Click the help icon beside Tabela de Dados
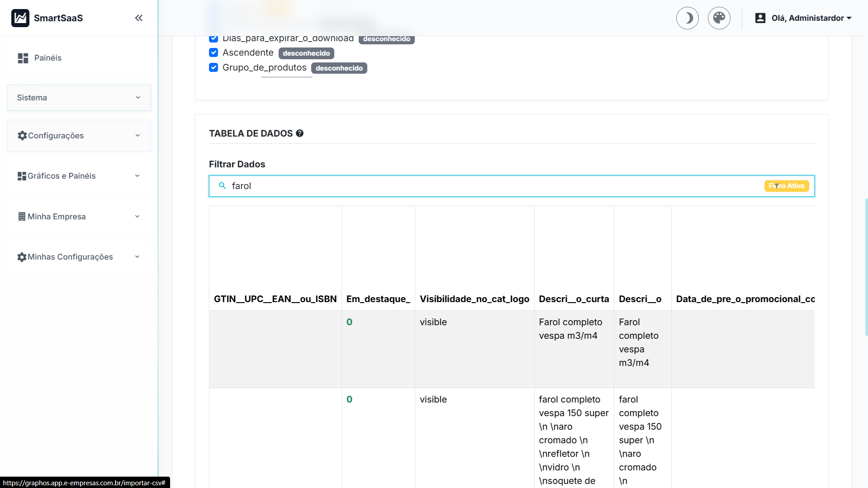 point(299,133)
